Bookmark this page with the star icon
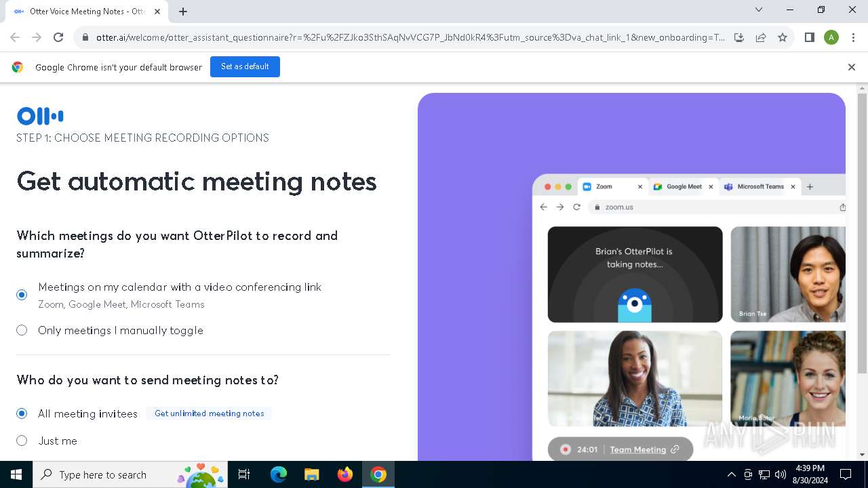This screenshot has height=488, width=868. (x=783, y=38)
